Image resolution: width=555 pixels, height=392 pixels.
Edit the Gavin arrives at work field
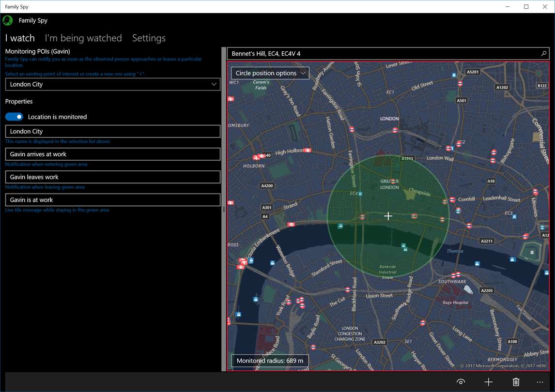click(x=112, y=154)
